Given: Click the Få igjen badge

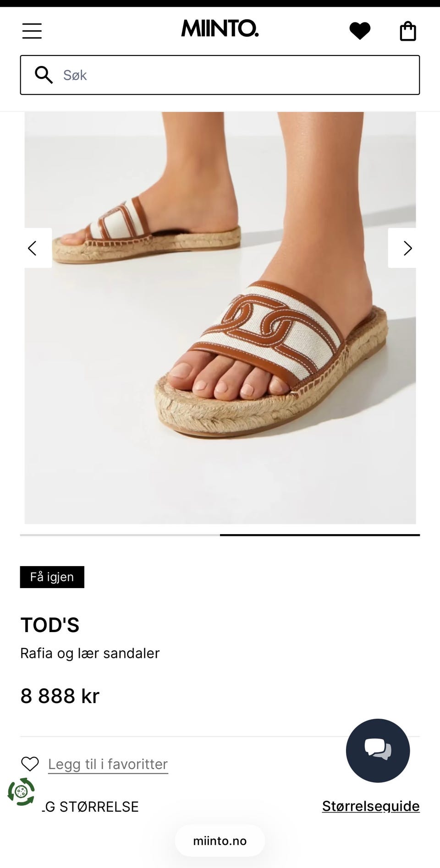Looking at the screenshot, I should 52,577.
